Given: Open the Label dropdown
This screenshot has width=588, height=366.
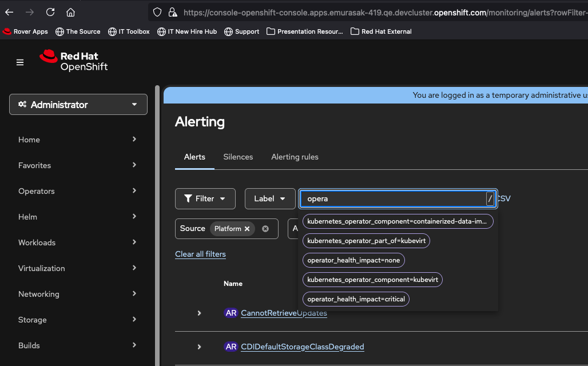Looking at the screenshot, I should pyautogui.click(x=270, y=198).
